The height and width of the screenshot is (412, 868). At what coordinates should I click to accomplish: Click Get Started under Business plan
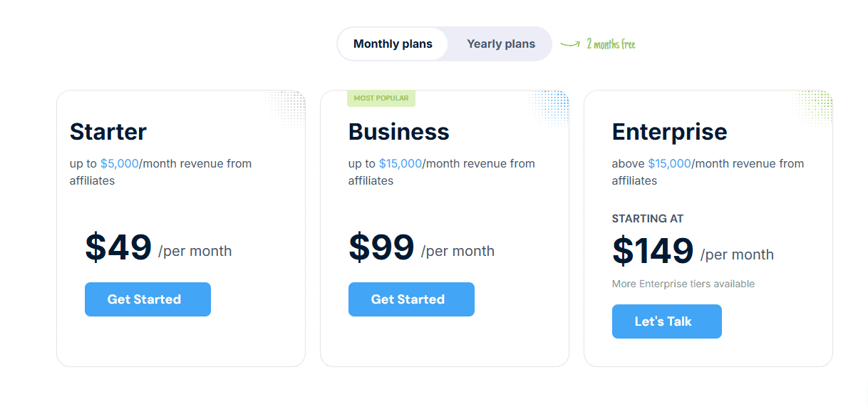[411, 299]
